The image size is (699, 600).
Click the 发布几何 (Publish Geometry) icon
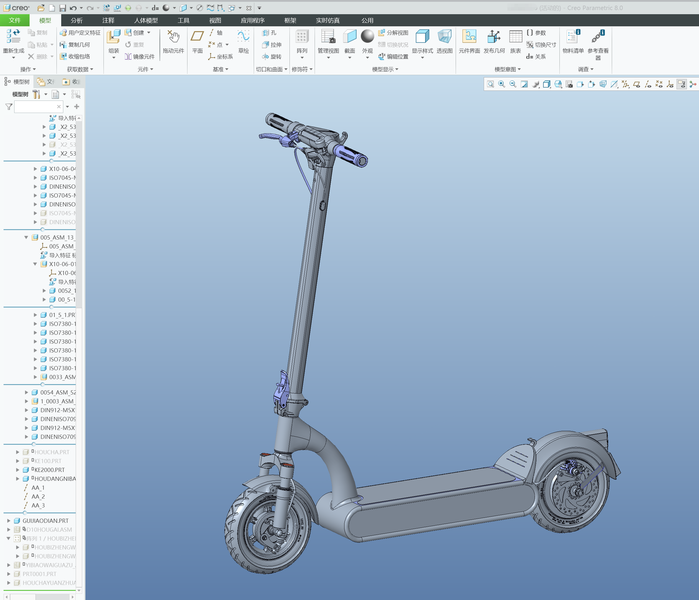493,37
